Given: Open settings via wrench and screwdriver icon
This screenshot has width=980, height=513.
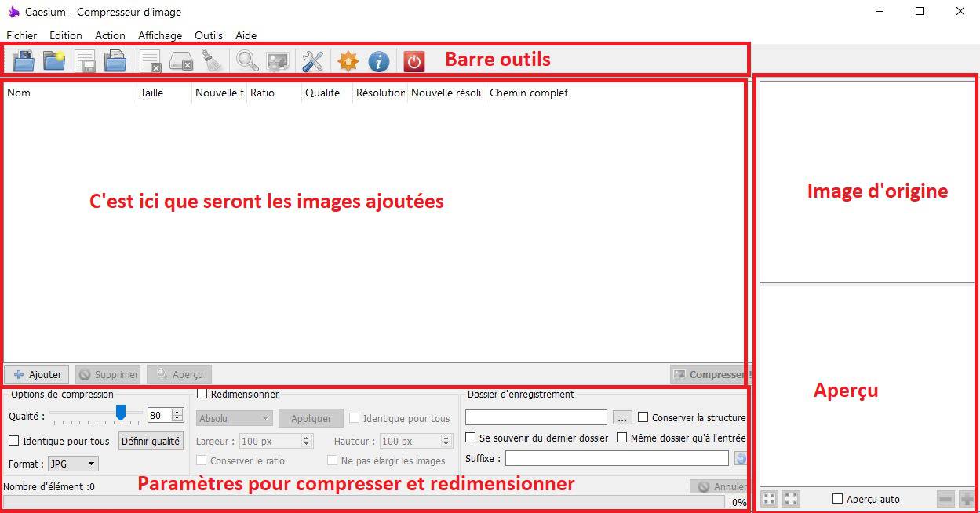Looking at the screenshot, I should pyautogui.click(x=313, y=60).
